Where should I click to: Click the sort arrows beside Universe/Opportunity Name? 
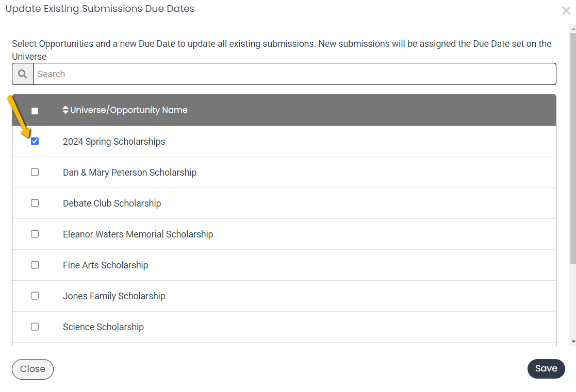pyautogui.click(x=65, y=110)
